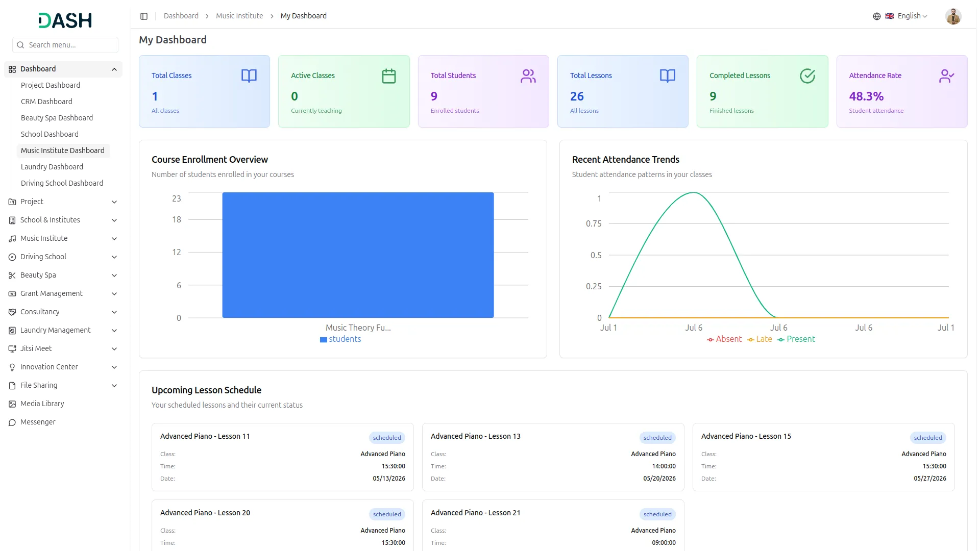Click the File Sharing document icon

point(12,386)
